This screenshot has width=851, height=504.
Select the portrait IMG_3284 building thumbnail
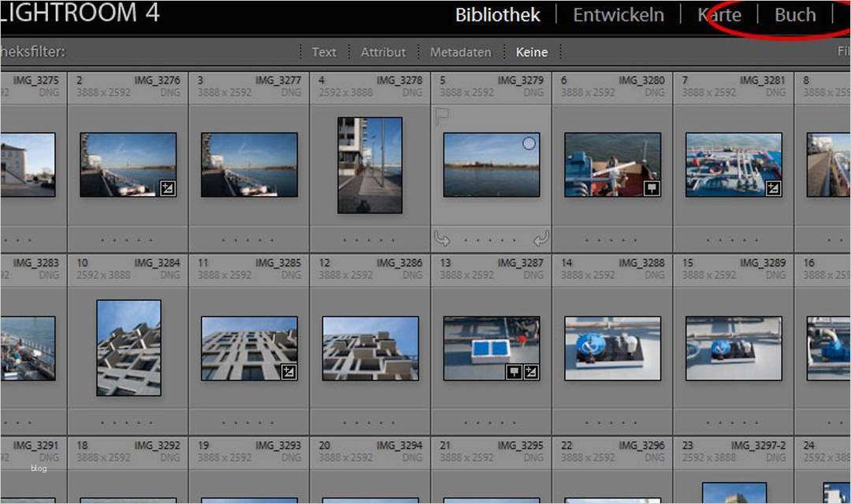pos(128,348)
